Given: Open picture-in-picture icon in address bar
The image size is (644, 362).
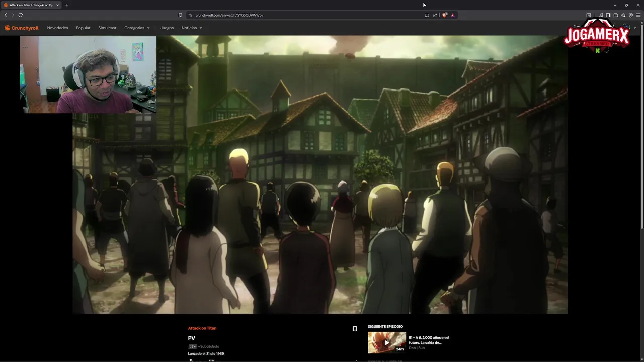Looking at the screenshot, I should 427,15.
